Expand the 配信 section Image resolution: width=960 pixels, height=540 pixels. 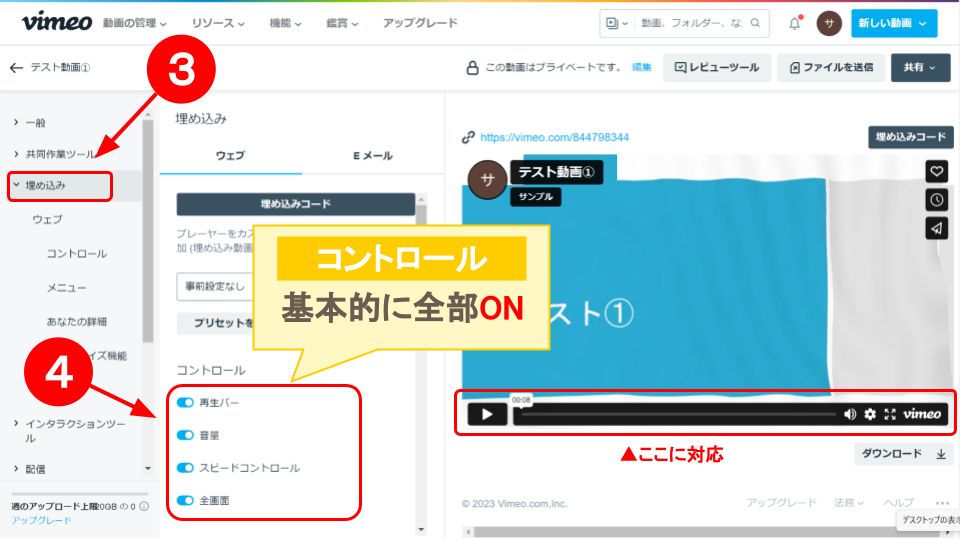coord(29,469)
